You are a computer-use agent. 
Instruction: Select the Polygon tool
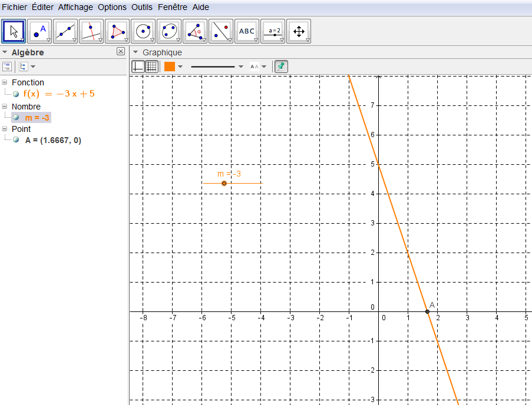(x=117, y=31)
